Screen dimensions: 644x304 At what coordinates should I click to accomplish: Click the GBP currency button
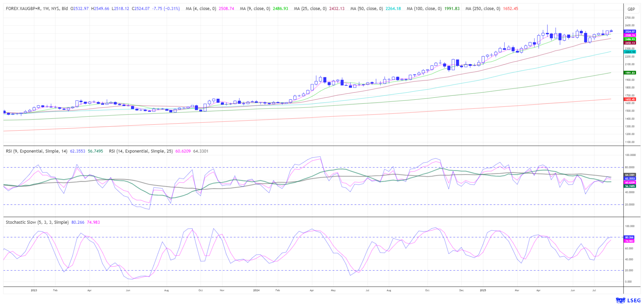pyautogui.click(x=631, y=9)
